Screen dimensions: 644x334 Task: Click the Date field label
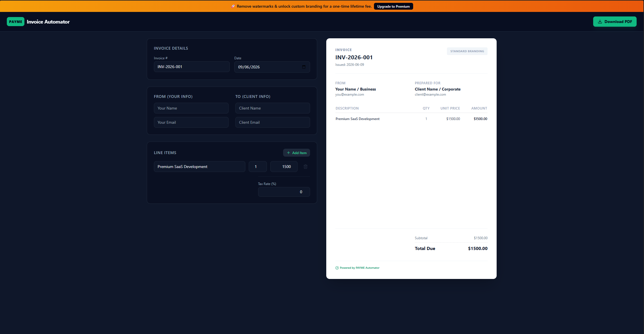coord(238,58)
